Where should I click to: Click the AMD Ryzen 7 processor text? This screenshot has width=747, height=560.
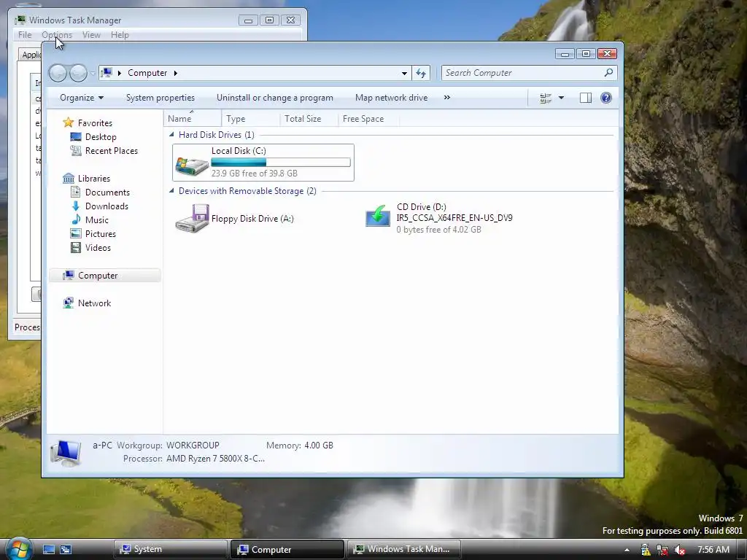tap(215, 459)
